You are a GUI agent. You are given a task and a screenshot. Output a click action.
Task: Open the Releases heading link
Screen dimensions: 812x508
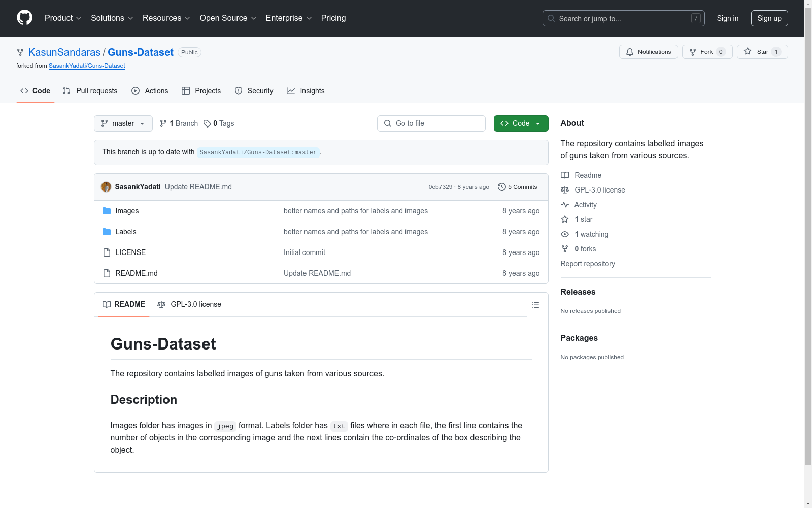pyautogui.click(x=578, y=292)
